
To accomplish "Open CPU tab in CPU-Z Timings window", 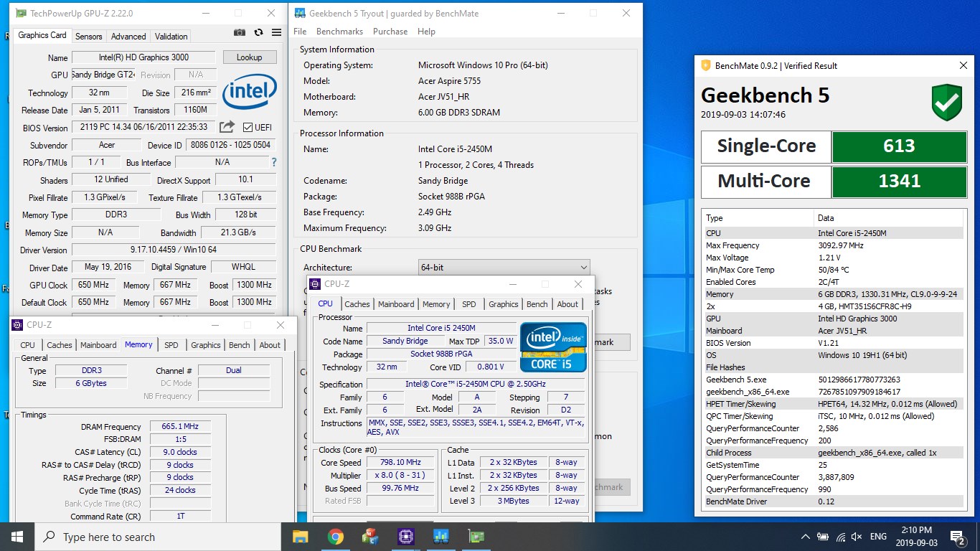I will point(28,345).
